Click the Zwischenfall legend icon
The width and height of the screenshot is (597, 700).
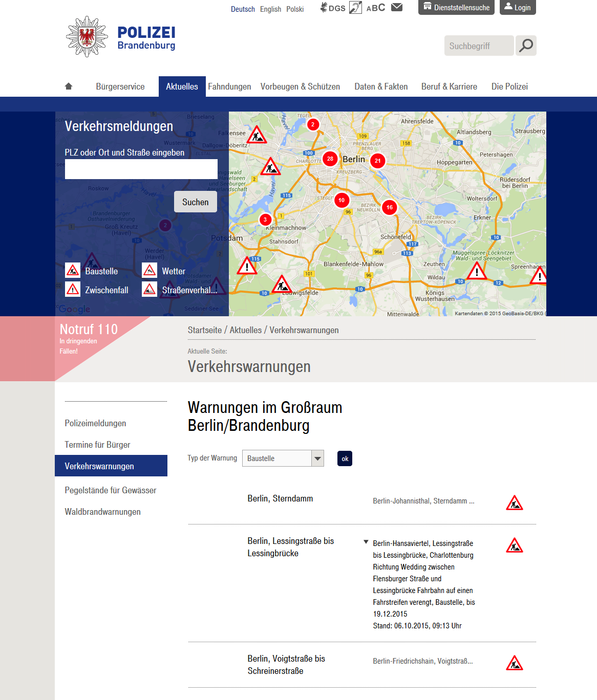(73, 290)
